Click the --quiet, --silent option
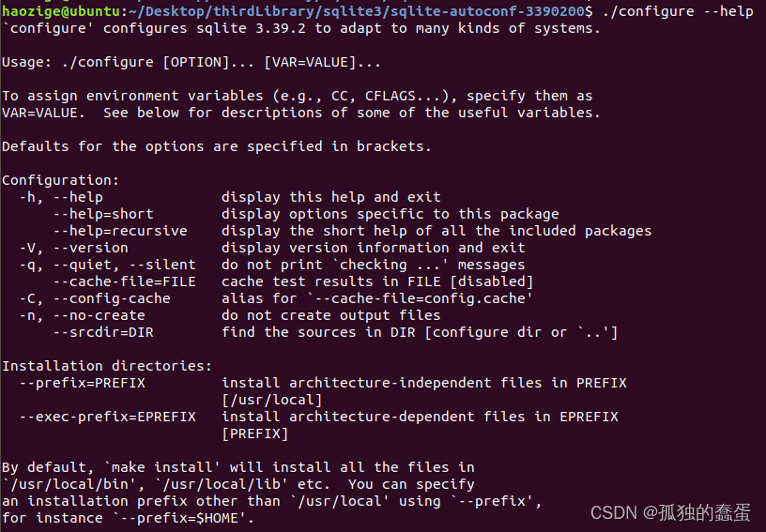 pos(124,265)
